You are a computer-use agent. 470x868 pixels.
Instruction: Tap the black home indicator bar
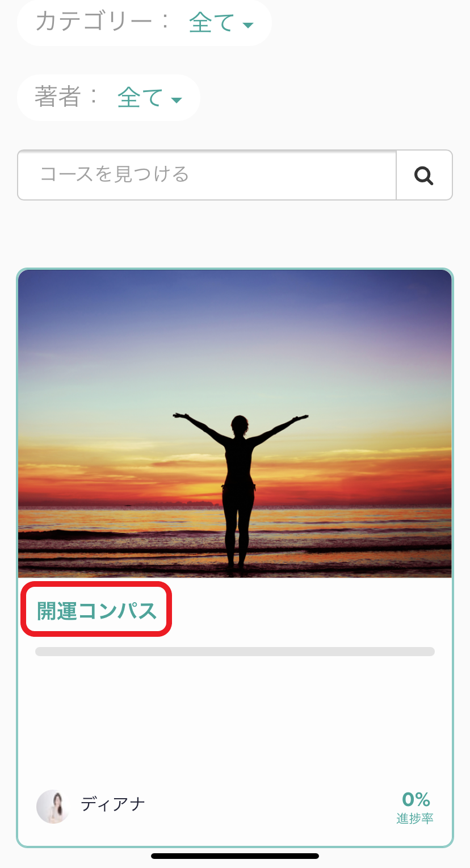pyautogui.click(x=235, y=856)
